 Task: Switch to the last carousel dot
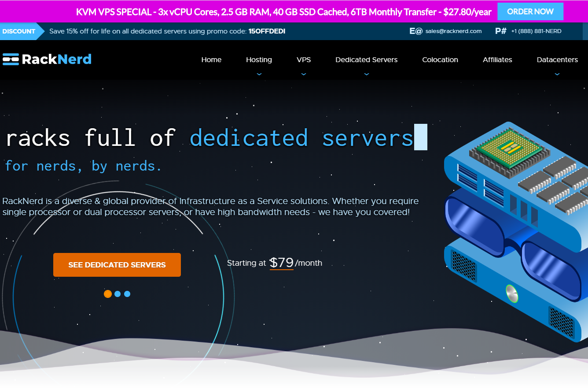(x=127, y=294)
